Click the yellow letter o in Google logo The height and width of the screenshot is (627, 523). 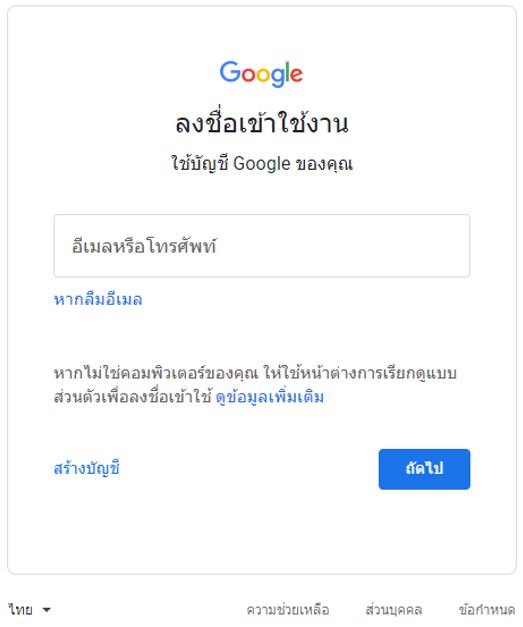click(x=263, y=75)
